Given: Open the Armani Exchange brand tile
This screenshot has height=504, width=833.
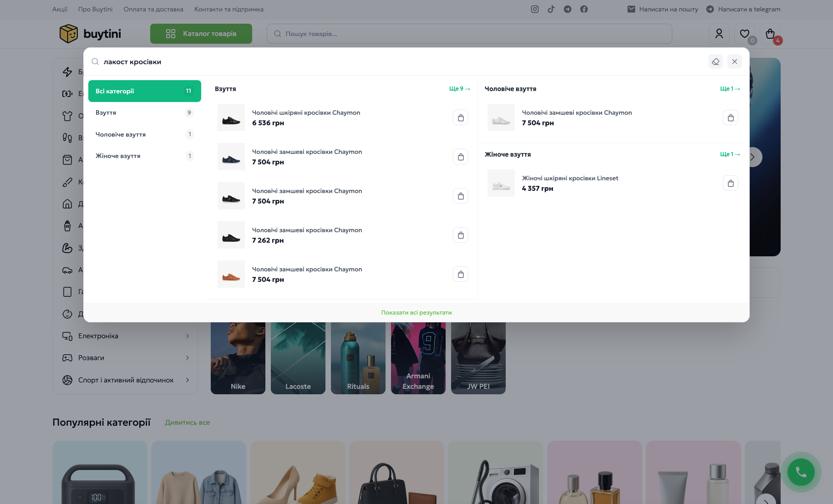Looking at the screenshot, I should [x=418, y=358].
